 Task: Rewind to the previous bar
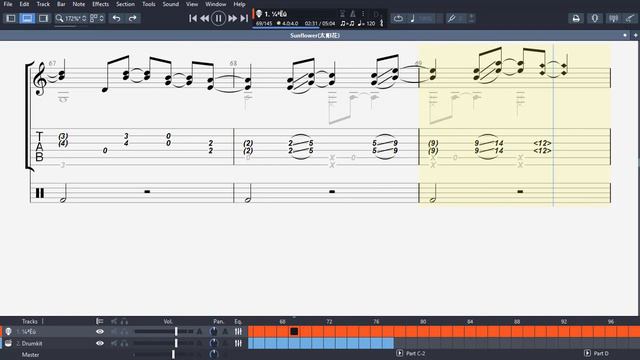pyautogui.click(x=204, y=18)
